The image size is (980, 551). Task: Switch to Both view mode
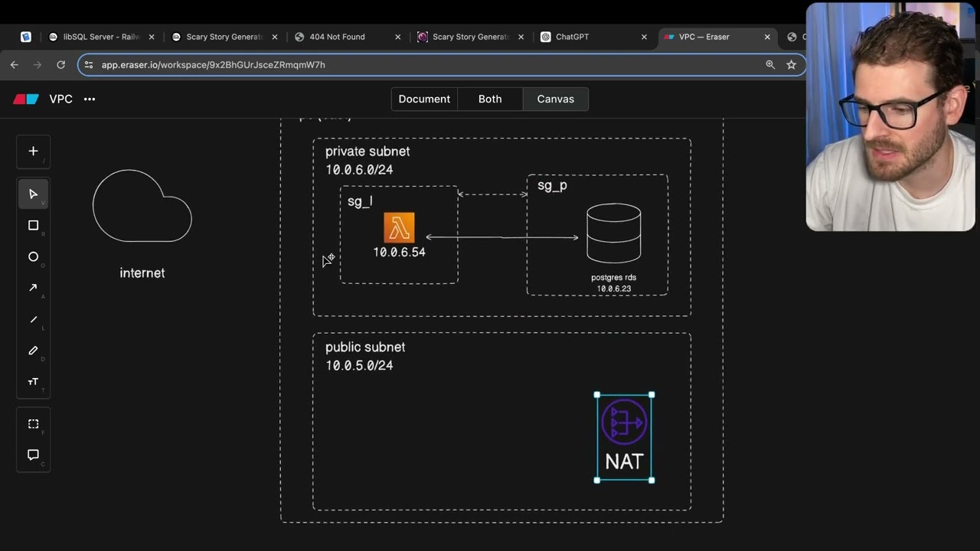(490, 99)
